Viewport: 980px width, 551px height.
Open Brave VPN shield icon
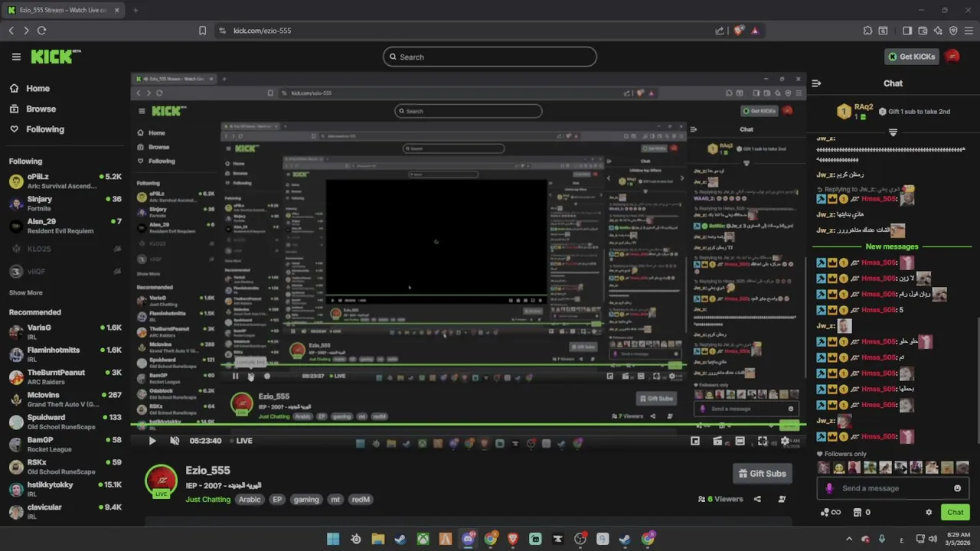pos(953,31)
